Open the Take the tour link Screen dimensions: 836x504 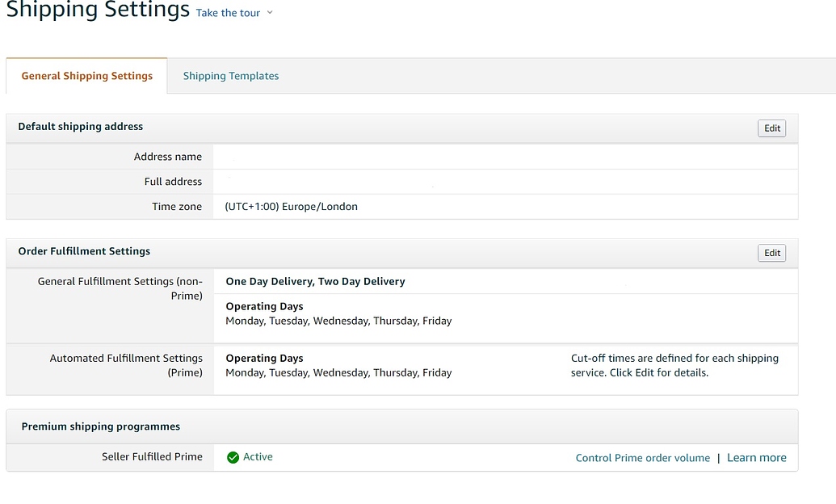(228, 13)
